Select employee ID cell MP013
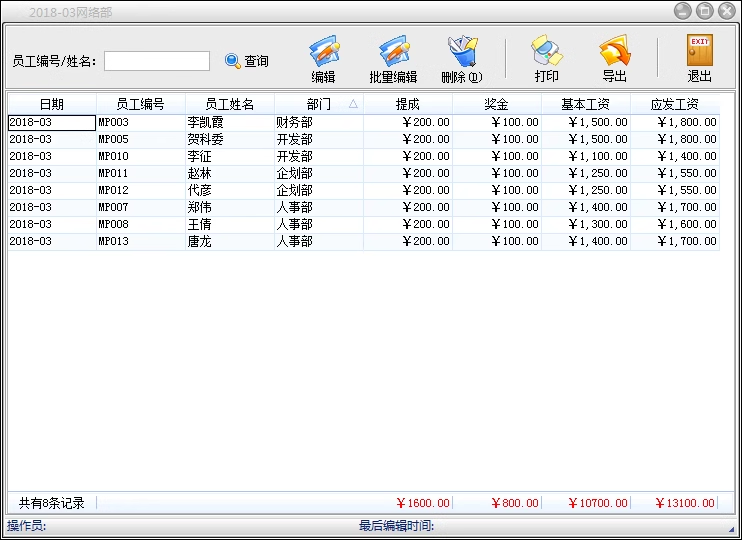This screenshot has height=540, width=742. tap(141, 242)
